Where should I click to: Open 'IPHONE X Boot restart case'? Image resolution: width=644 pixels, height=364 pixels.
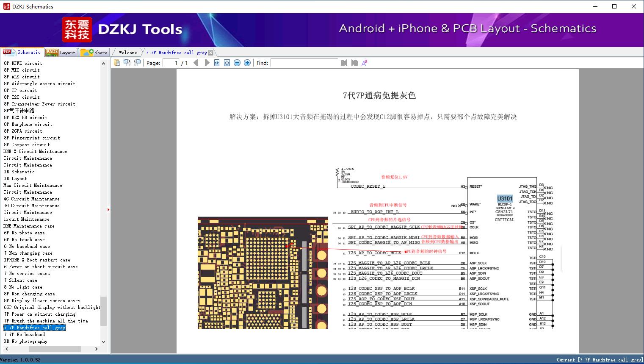[37, 260]
